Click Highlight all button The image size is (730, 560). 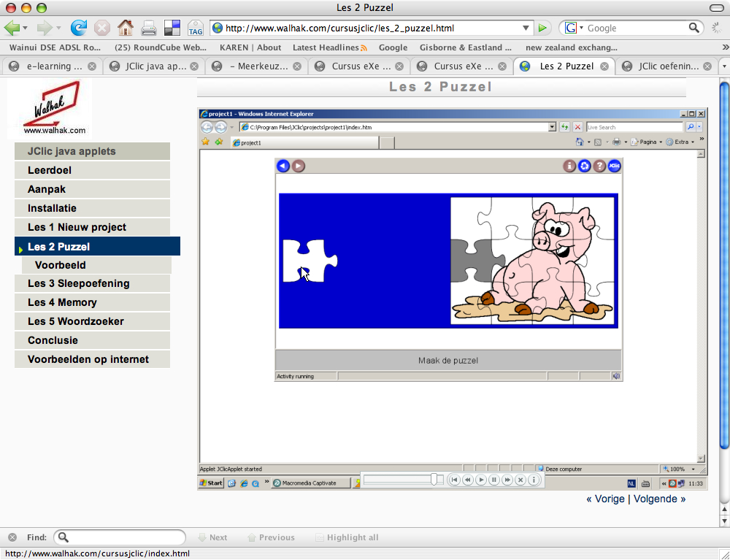(x=347, y=537)
